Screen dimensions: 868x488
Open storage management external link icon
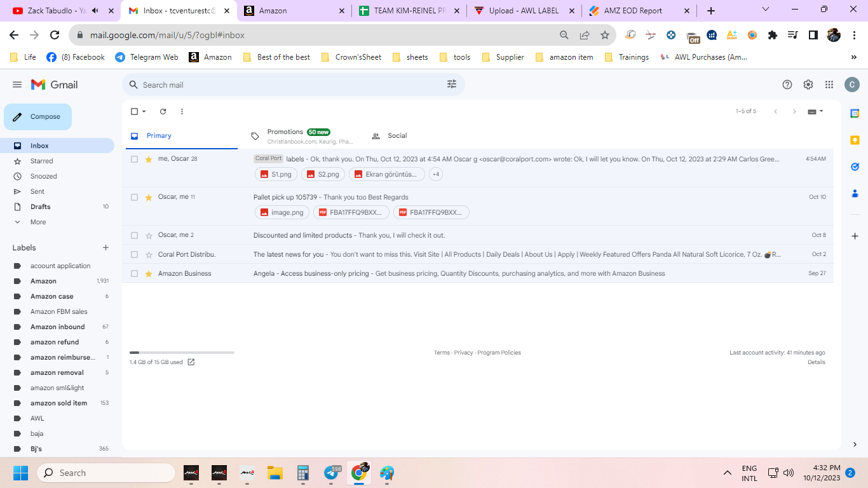191,362
